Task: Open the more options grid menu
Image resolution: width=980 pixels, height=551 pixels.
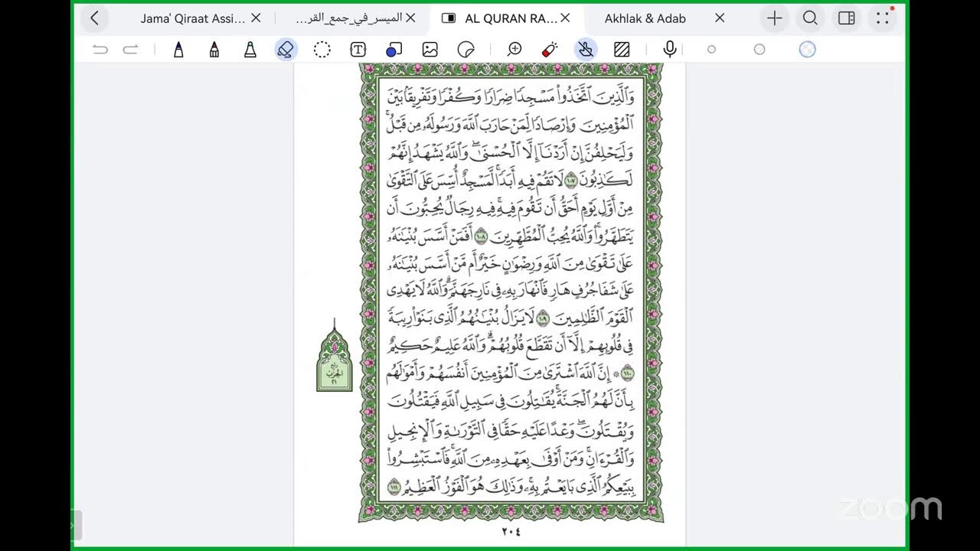Action: pos(883,18)
